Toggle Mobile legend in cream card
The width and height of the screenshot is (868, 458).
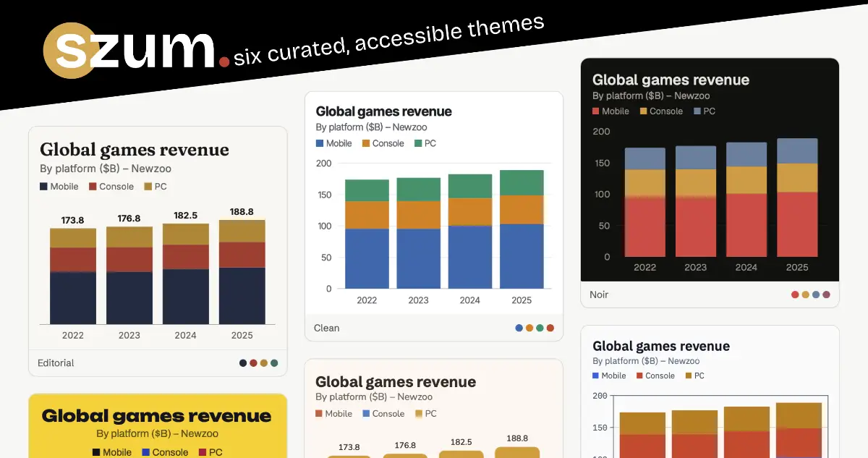[333, 414]
